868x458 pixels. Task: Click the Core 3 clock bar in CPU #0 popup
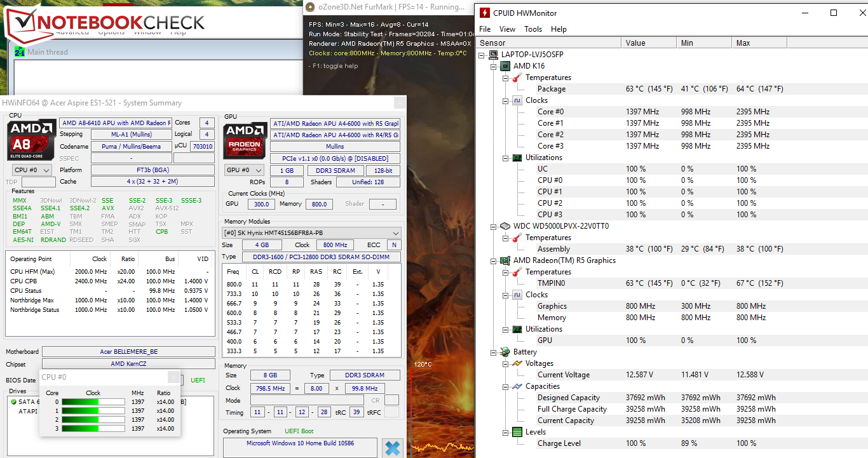[x=93, y=429]
